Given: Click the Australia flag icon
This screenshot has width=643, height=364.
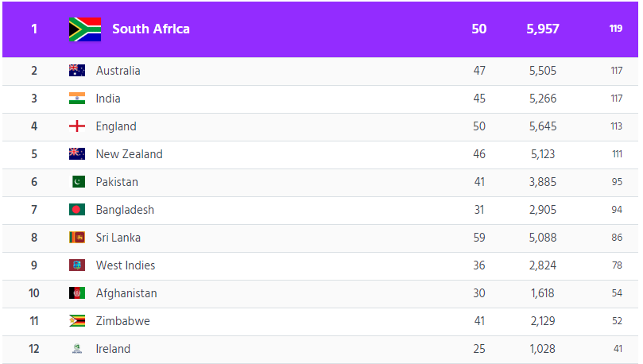Looking at the screenshot, I should (x=77, y=71).
